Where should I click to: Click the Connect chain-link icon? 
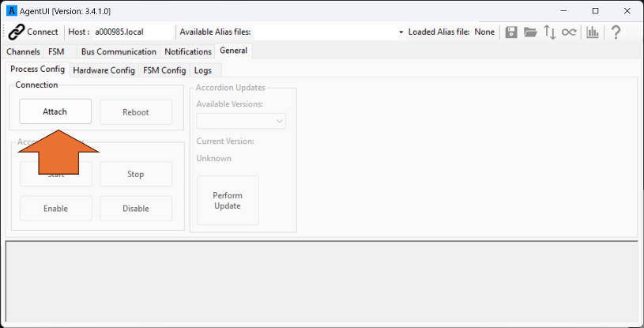[x=17, y=32]
